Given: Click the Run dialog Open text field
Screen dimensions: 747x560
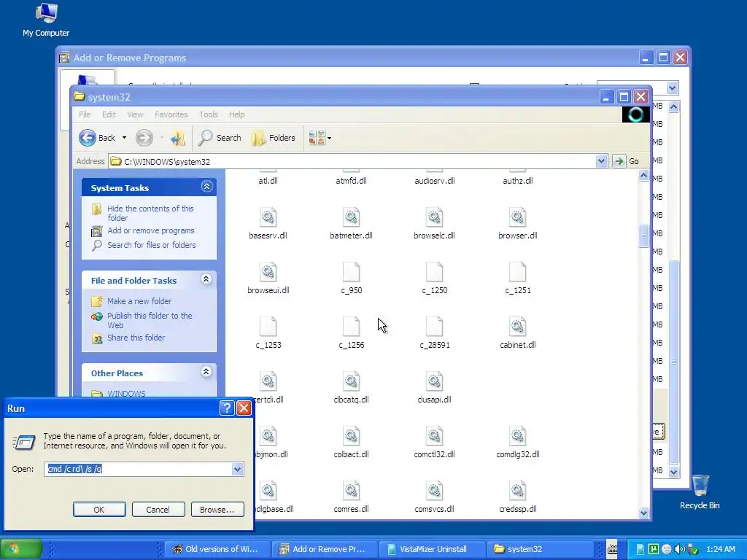Looking at the screenshot, I should click(x=138, y=469).
